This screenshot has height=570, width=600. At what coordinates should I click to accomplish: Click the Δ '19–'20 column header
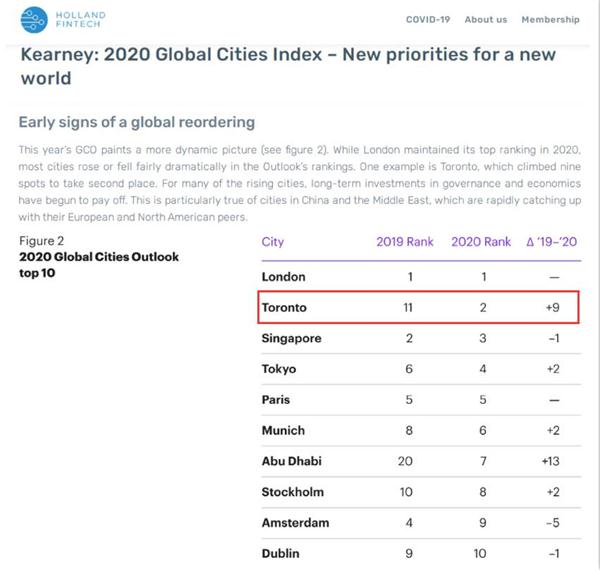click(x=552, y=242)
